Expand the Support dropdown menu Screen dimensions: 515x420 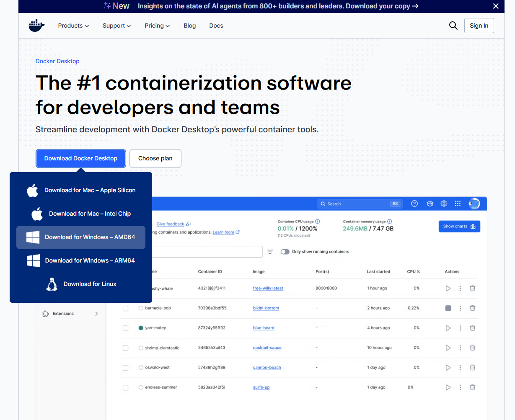tap(116, 26)
